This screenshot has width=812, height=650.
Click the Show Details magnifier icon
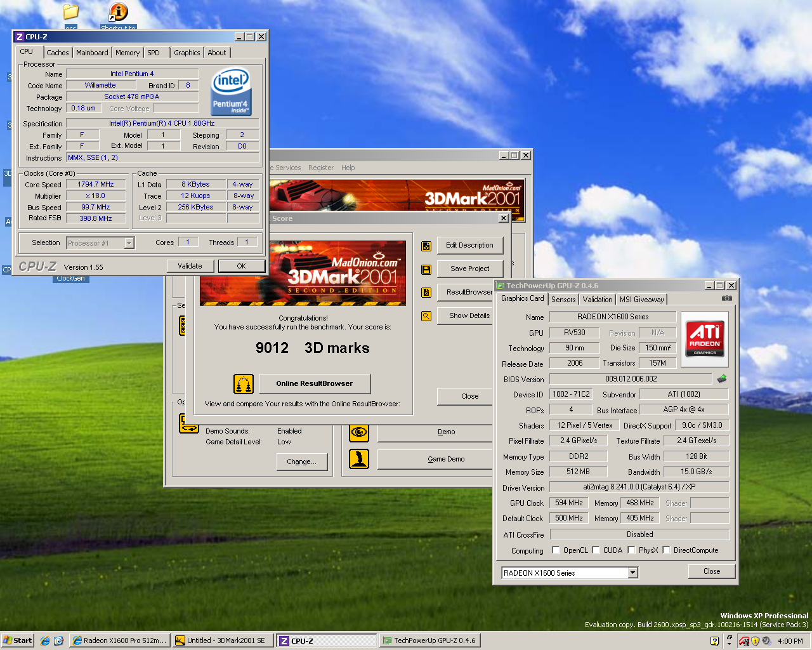[426, 316]
